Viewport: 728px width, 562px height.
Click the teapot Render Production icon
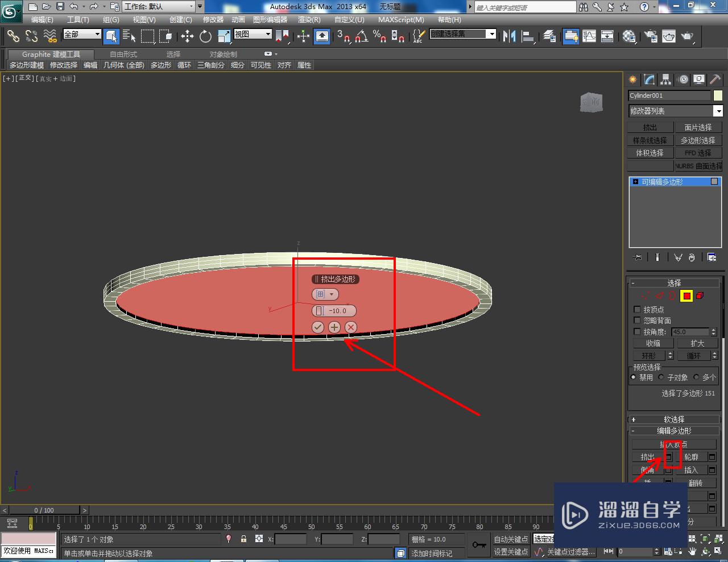point(688,36)
